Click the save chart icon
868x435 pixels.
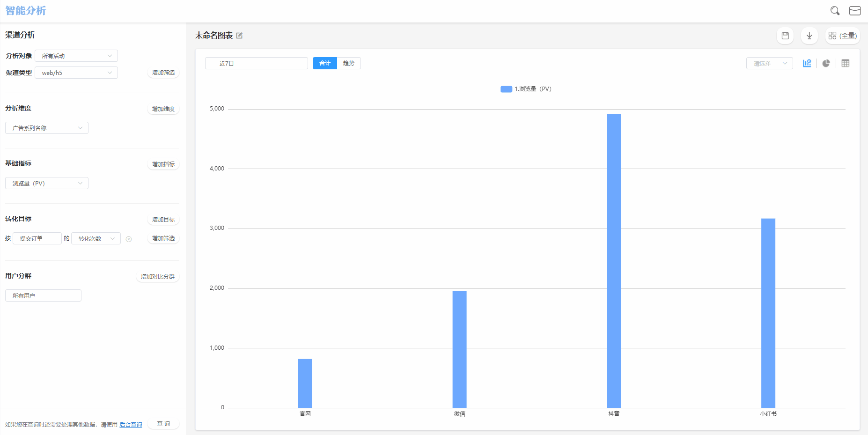(x=785, y=36)
